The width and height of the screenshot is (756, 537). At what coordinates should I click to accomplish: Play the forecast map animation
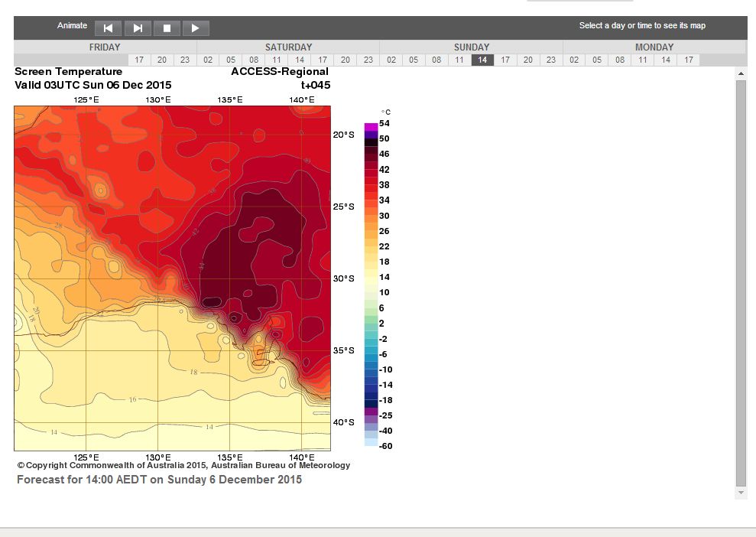196,28
